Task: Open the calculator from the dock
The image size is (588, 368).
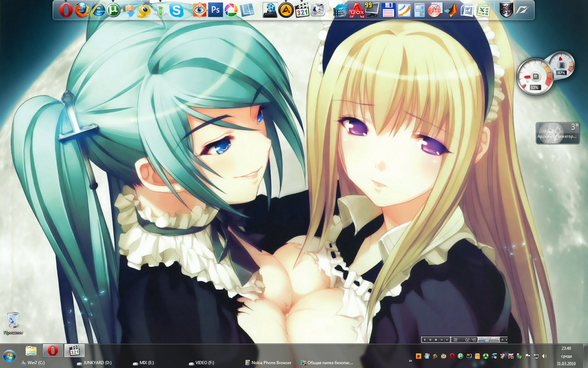Action: point(419,10)
